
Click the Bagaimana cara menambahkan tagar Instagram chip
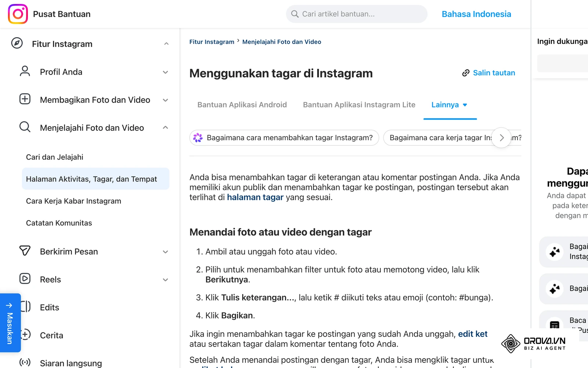[x=284, y=138]
